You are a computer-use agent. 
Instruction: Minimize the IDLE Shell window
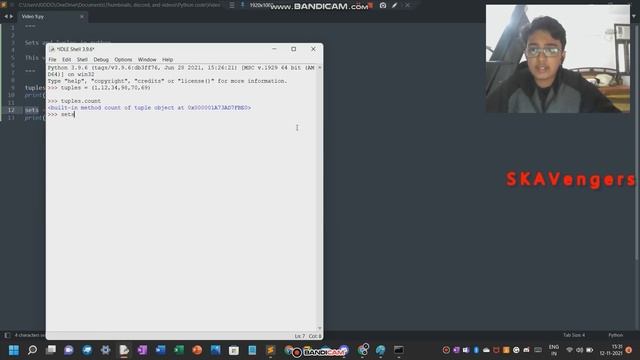(x=274, y=49)
